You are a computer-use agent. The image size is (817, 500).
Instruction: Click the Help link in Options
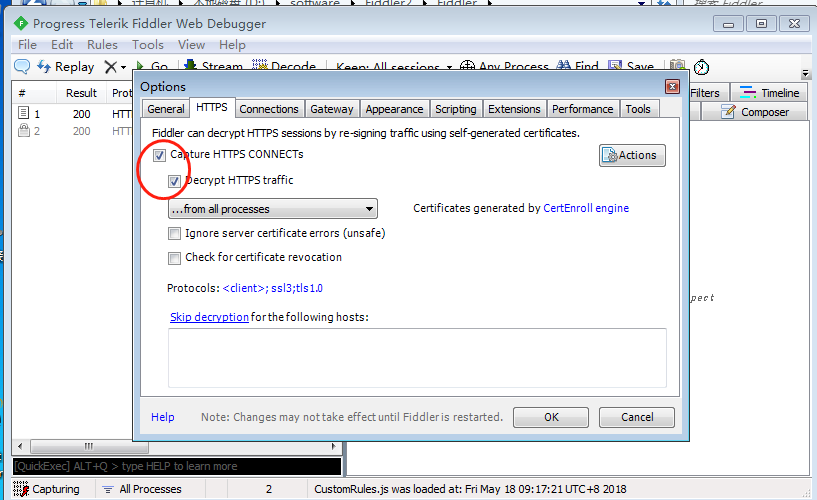(x=163, y=417)
